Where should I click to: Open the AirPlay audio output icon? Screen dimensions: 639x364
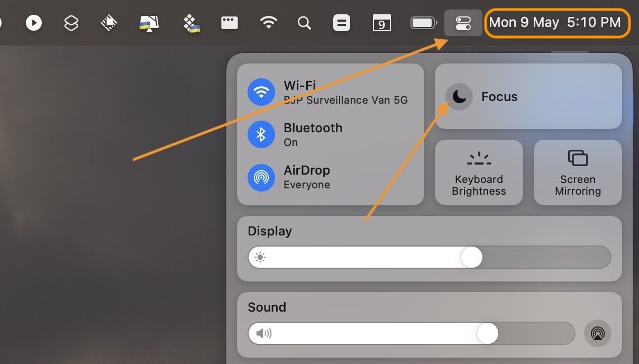(x=597, y=333)
